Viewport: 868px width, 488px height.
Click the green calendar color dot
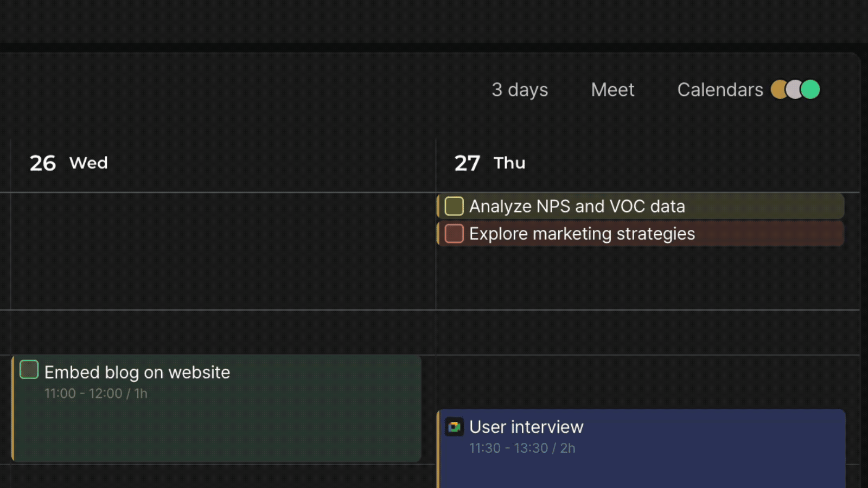[810, 89]
